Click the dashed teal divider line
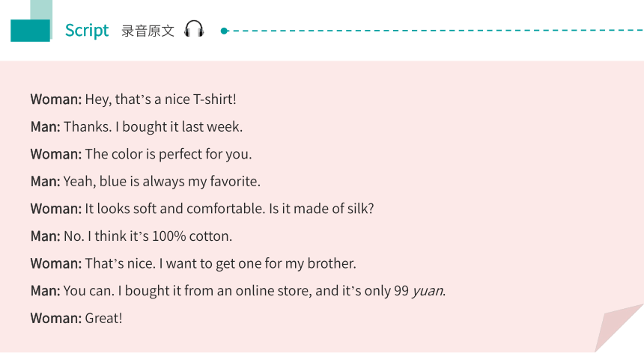 [x=435, y=31]
